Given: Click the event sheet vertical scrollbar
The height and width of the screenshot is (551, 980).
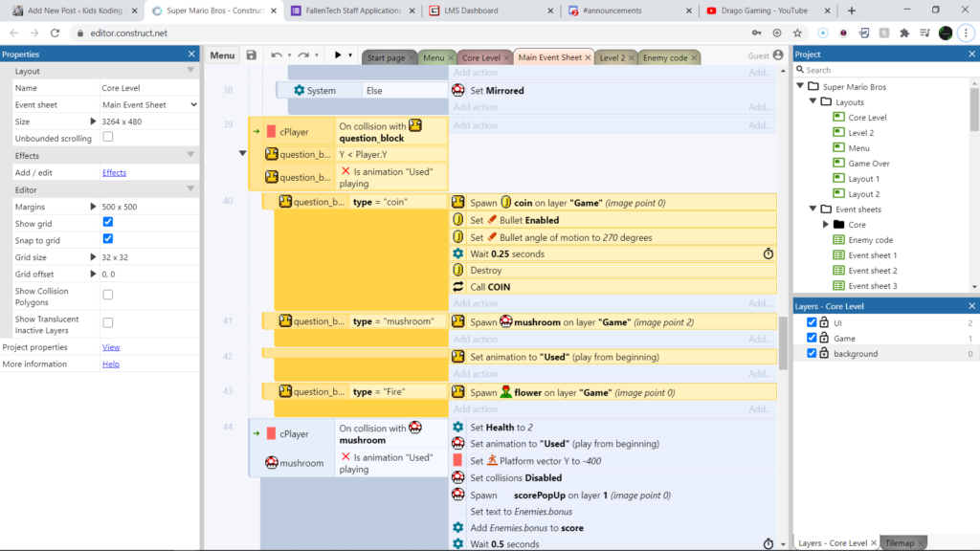Looking at the screenshot, I should coord(783,342).
